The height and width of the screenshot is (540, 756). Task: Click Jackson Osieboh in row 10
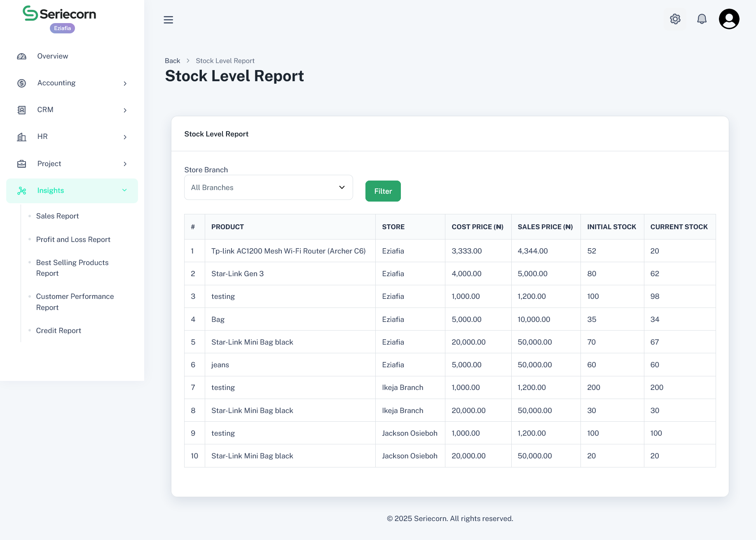[x=410, y=456]
